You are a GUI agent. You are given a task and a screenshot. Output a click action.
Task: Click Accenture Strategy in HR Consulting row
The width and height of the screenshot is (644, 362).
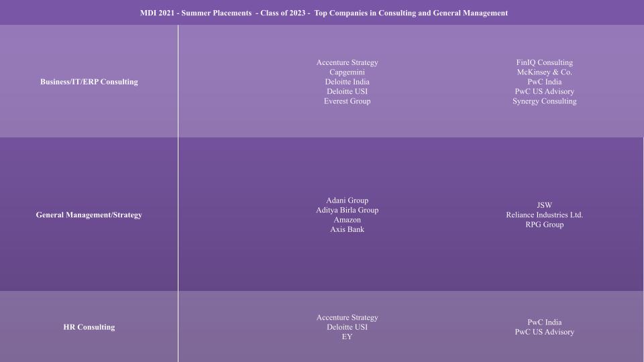click(x=347, y=317)
